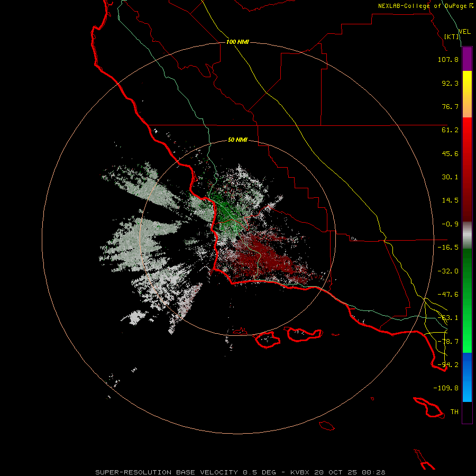476x476 pixels.
Task: Pick the purple segment of the color bar
Action: click(467, 59)
